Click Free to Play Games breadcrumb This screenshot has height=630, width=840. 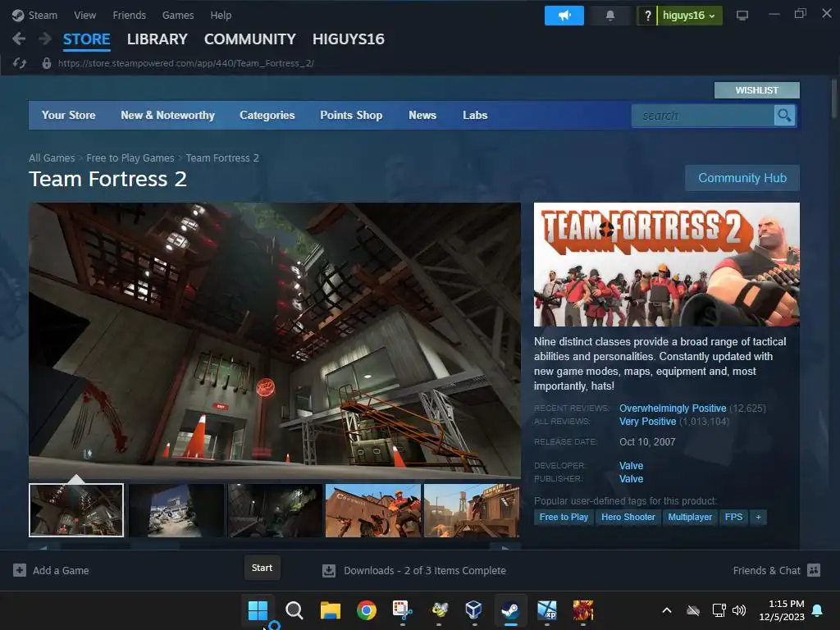click(x=130, y=158)
